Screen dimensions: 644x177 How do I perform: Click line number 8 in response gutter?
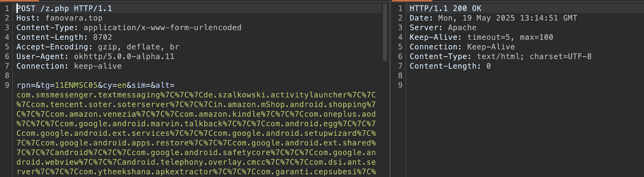[x=400, y=76]
